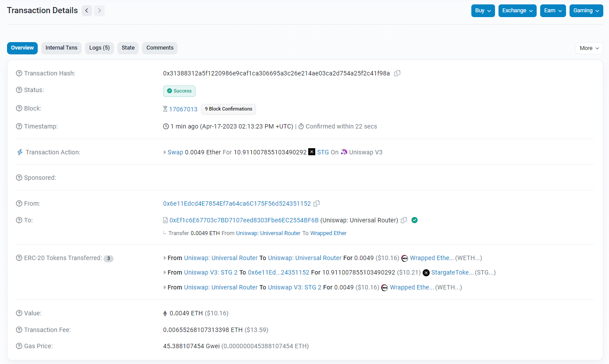Open Wrapped Ether link in internal transfer line

tap(328, 233)
